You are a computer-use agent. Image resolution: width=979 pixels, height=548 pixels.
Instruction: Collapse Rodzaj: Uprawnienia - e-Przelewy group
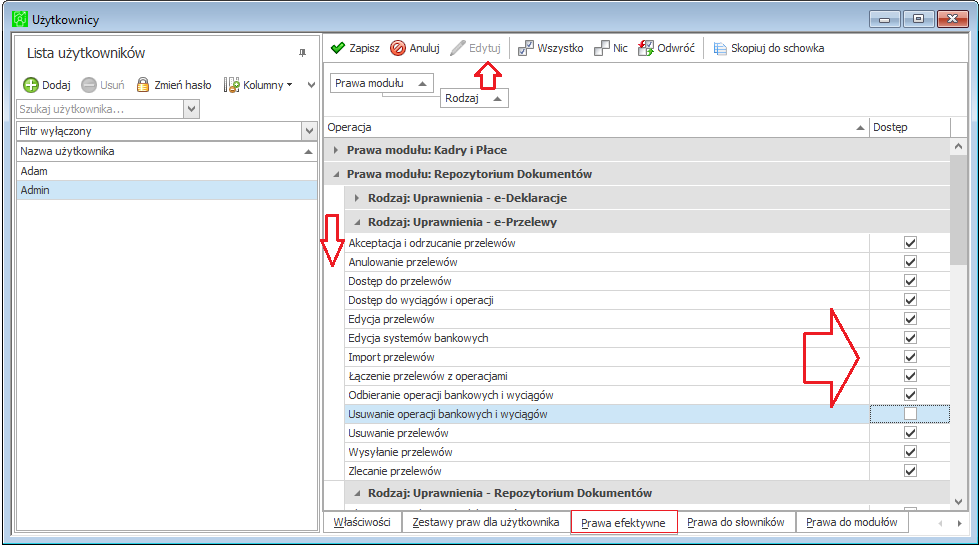coord(357,222)
